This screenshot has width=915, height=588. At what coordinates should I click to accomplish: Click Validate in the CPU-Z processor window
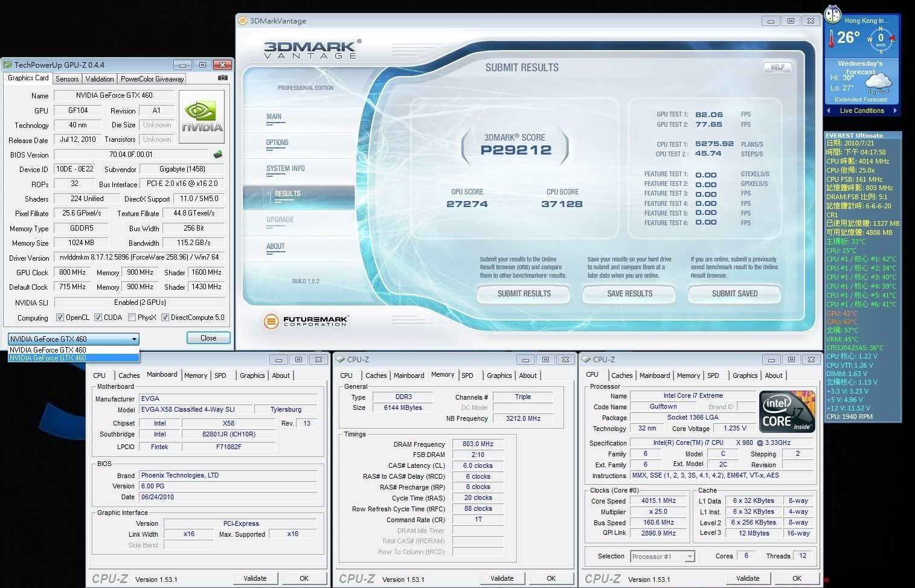point(748,578)
